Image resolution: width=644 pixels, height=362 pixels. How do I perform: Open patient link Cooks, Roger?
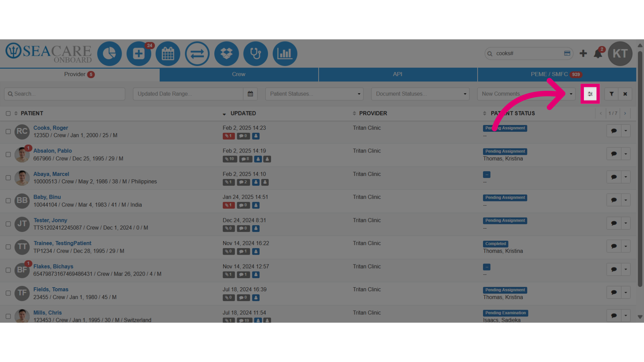[51, 128]
